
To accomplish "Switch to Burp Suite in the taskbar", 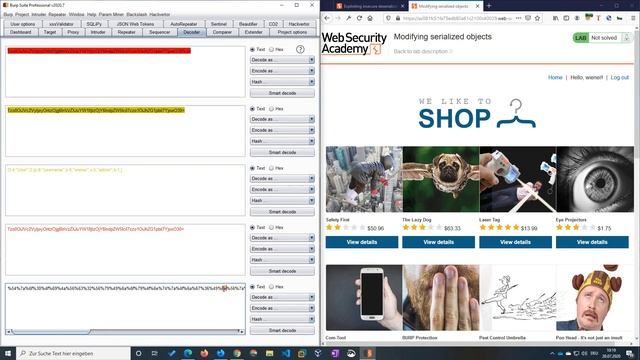I will click(368, 353).
